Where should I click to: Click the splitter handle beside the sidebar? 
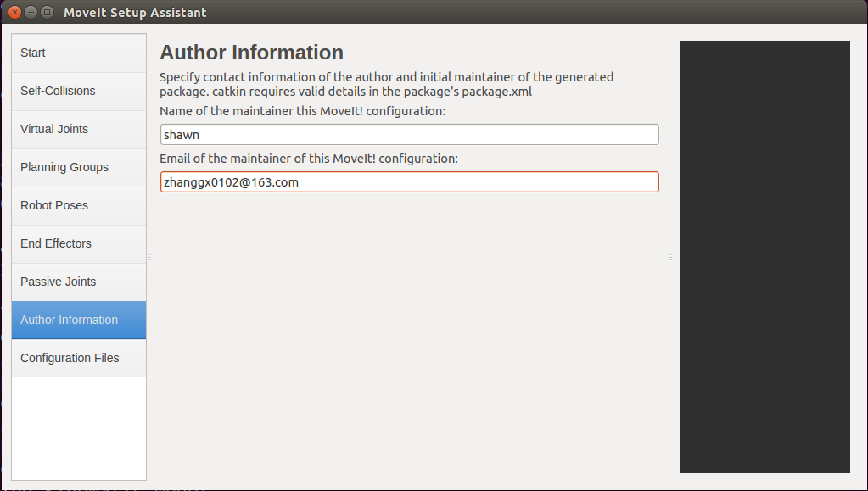point(149,258)
